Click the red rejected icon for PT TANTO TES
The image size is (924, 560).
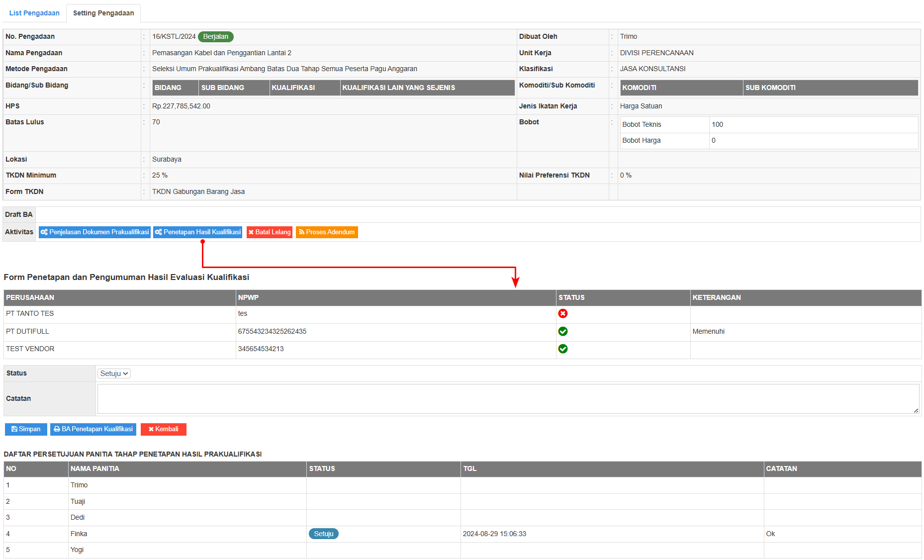pyautogui.click(x=562, y=313)
